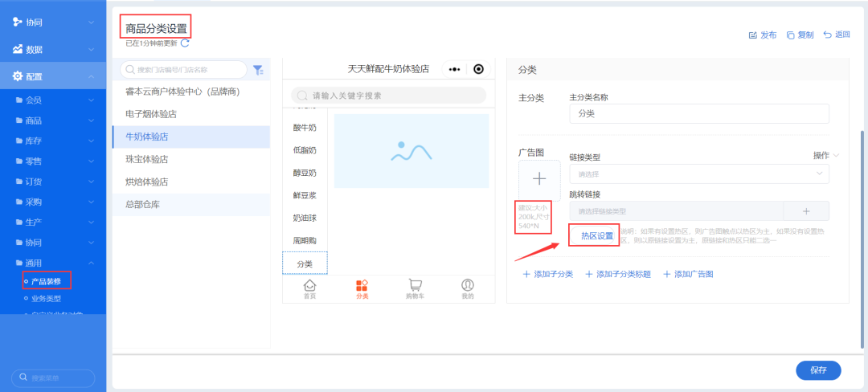Expand the 操作 dropdown arrow
Image resolution: width=868 pixels, height=392 pixels.
[x=835, y=155]
